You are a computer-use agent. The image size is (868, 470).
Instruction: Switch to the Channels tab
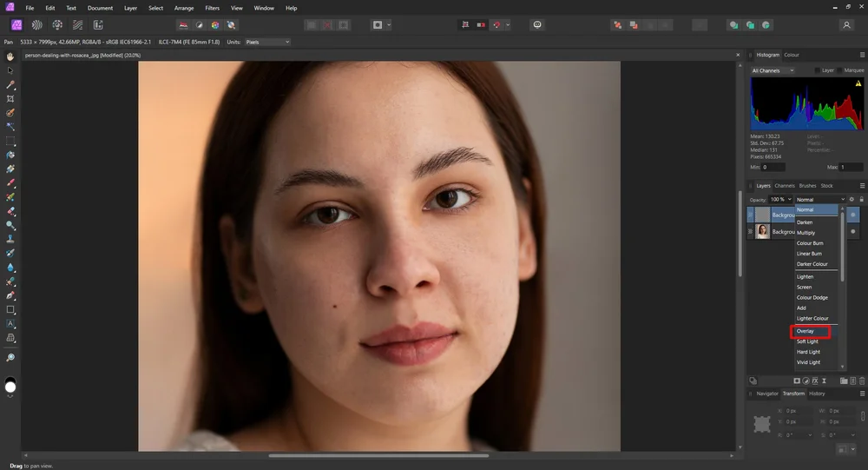point(785,186)
